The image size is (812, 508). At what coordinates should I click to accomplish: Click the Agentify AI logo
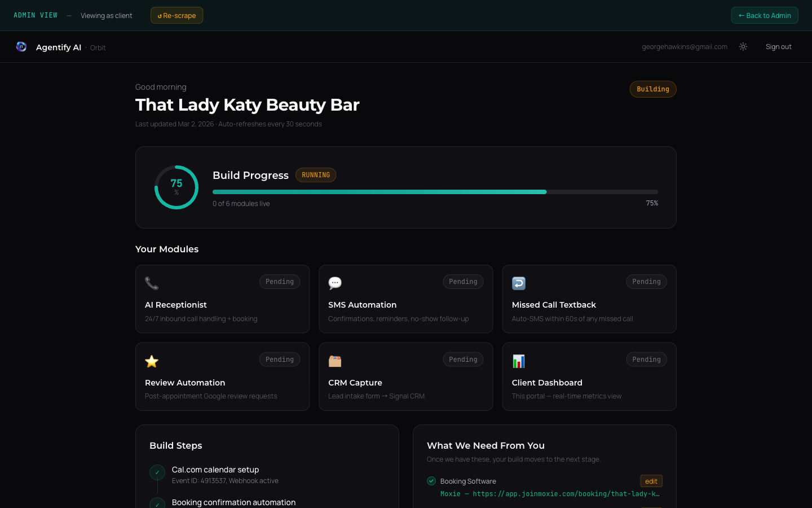(x=21, y=46)
